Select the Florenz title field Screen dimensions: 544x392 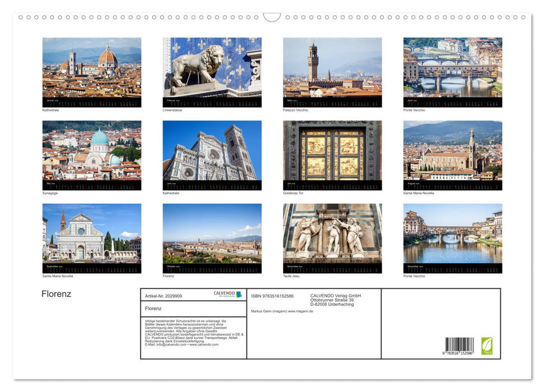[152, 308]
